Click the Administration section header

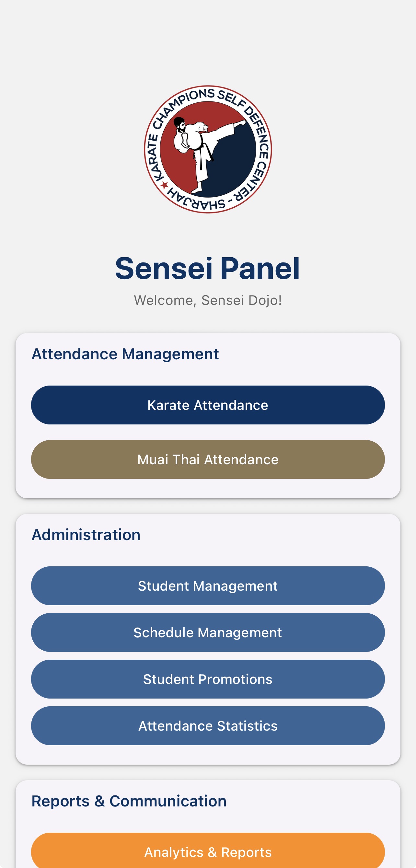[86, 534]
